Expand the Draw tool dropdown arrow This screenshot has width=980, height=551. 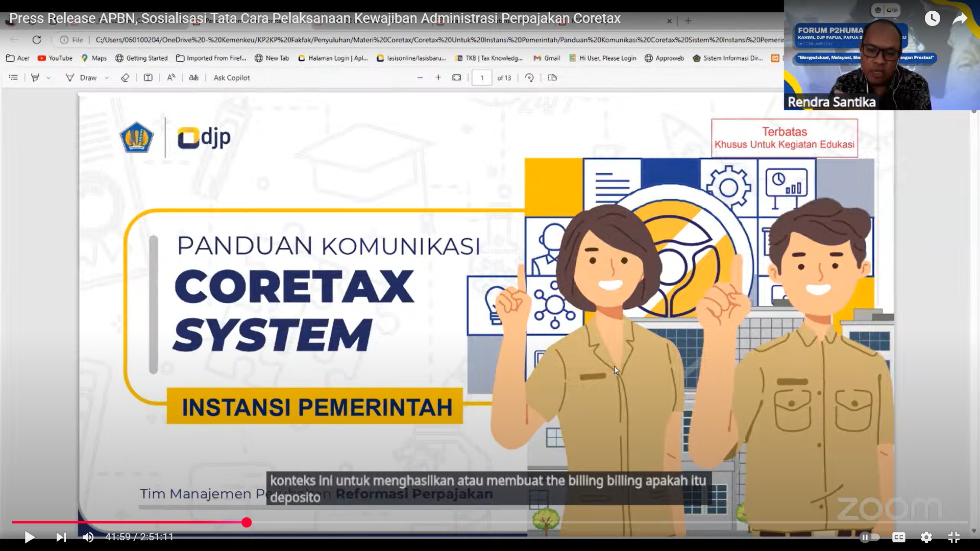click(107, 78)
